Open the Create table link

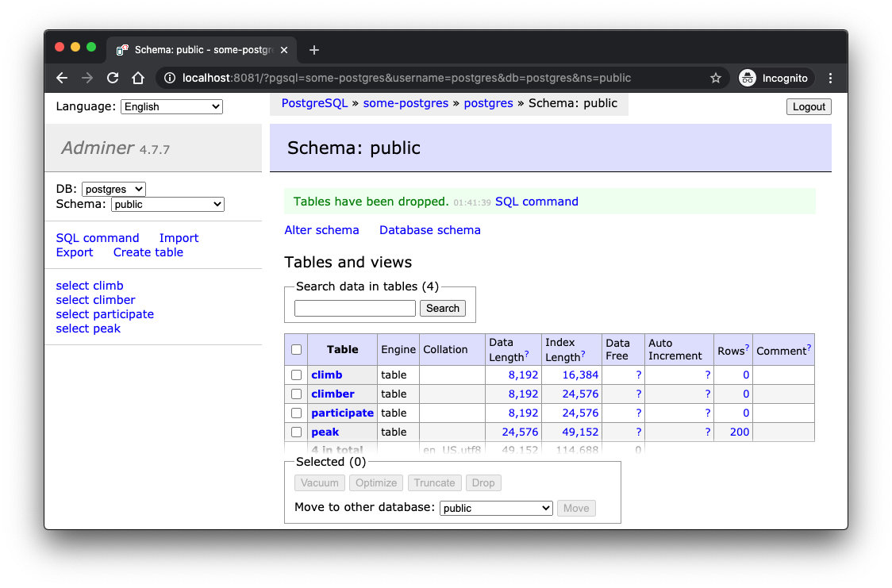click(148, 252)
